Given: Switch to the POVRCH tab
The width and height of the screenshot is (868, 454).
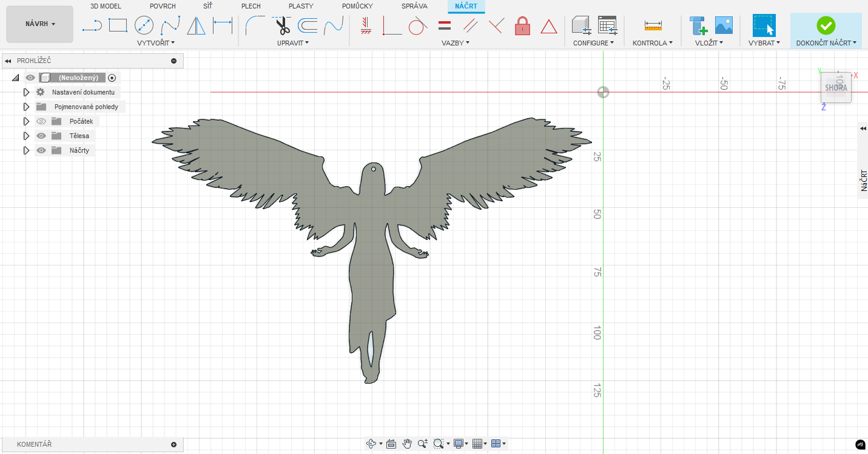Looking at the screenshot, I should [x=163, y=6].
